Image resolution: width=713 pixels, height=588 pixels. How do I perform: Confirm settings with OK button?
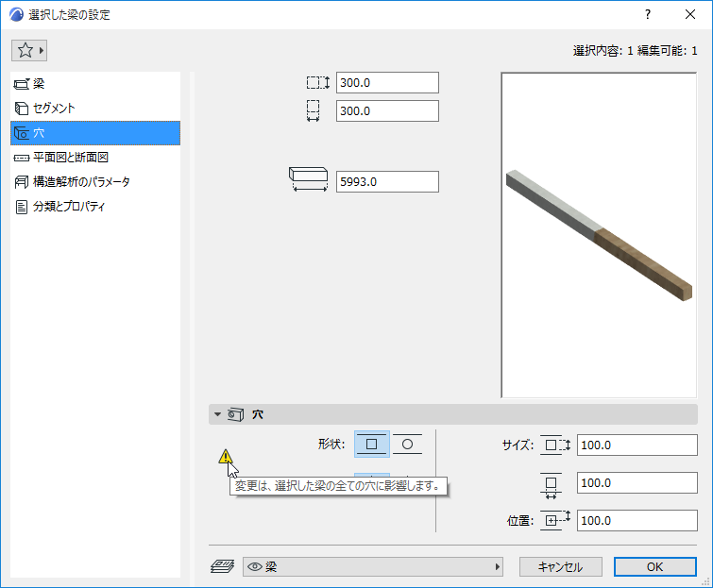point(654,566)
